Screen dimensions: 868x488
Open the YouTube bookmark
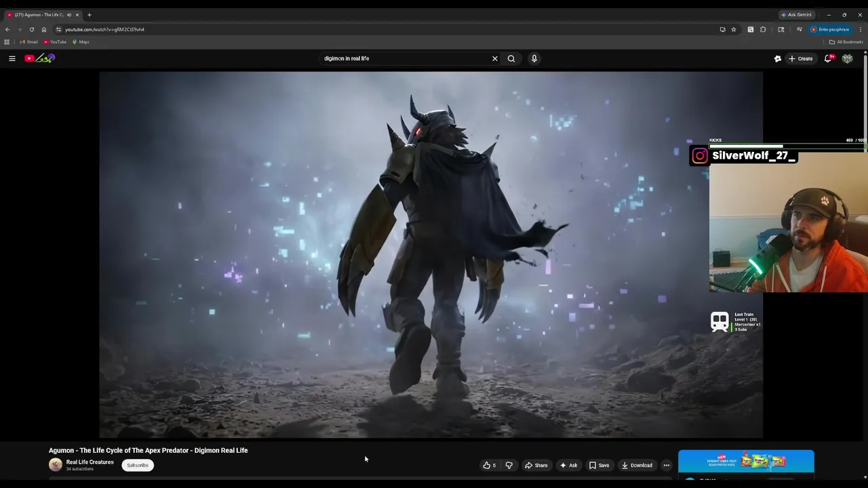click(55, 42)
